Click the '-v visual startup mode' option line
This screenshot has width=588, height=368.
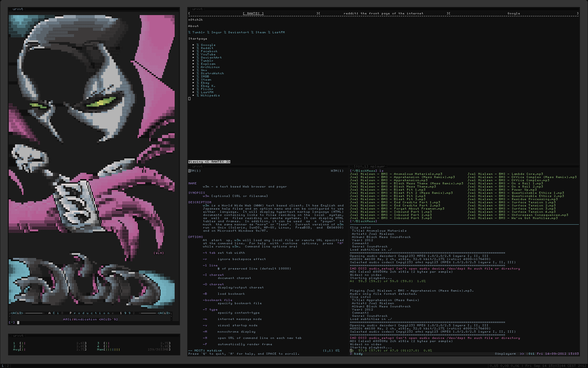[230, 325]
